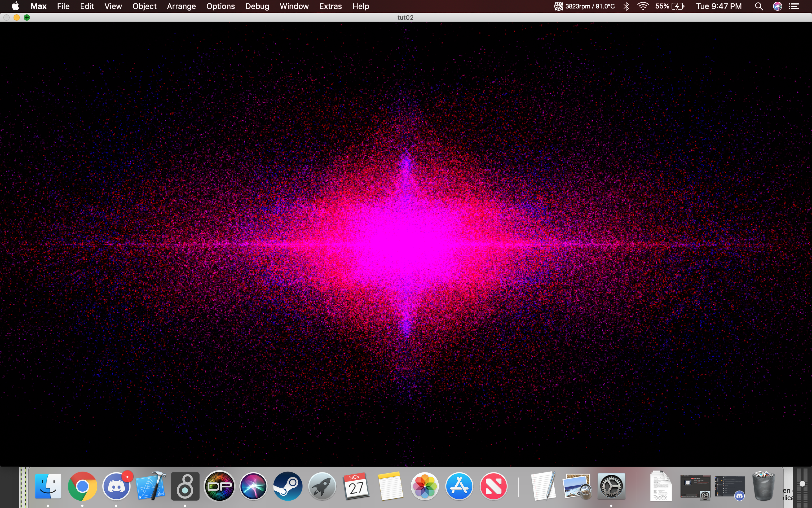Open the App Store in Dock
Screen dimensions: 812x508
coord(459,486)
